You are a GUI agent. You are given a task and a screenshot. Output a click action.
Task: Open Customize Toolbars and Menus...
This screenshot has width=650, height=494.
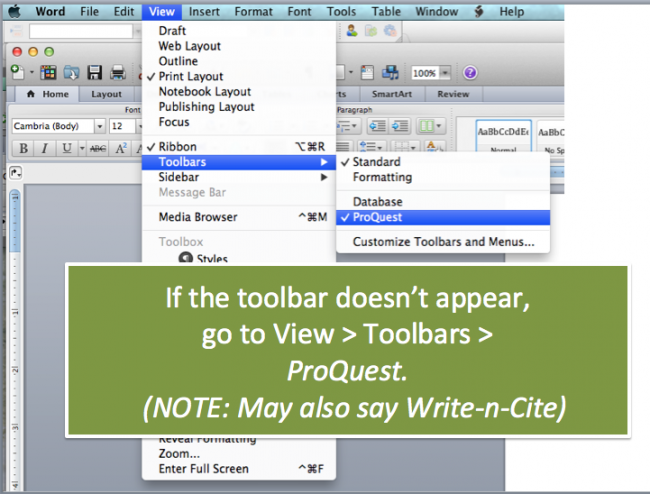[x=443, y=242]
